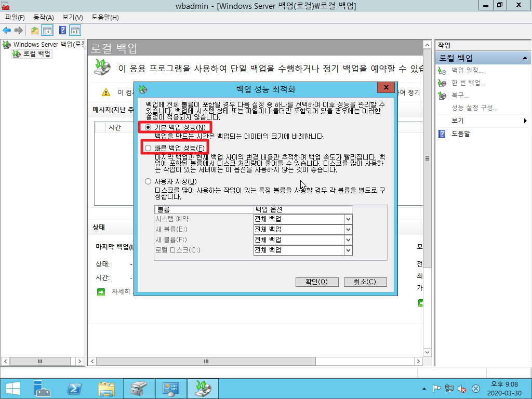Click 백업 옵션 column header

pos(303,210)
